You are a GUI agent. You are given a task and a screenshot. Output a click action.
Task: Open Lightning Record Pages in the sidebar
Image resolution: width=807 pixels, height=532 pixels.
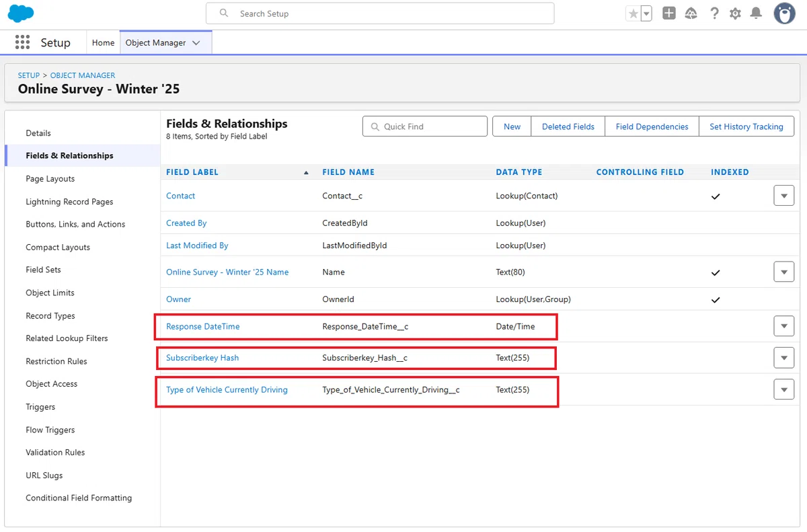69,202
